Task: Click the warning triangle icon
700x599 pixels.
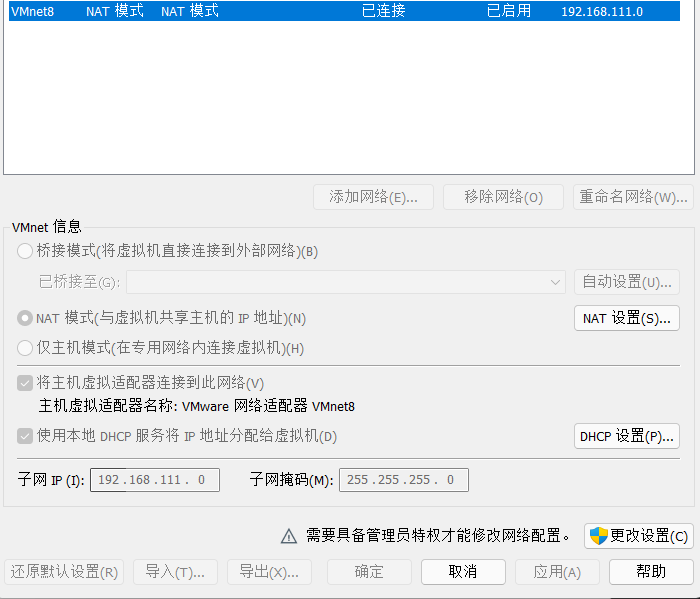Action: pyautogui.click(x=289, y=536)
